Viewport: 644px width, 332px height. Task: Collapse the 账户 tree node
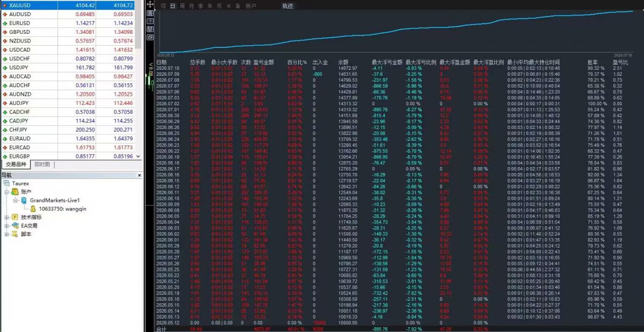click(6, 192)
